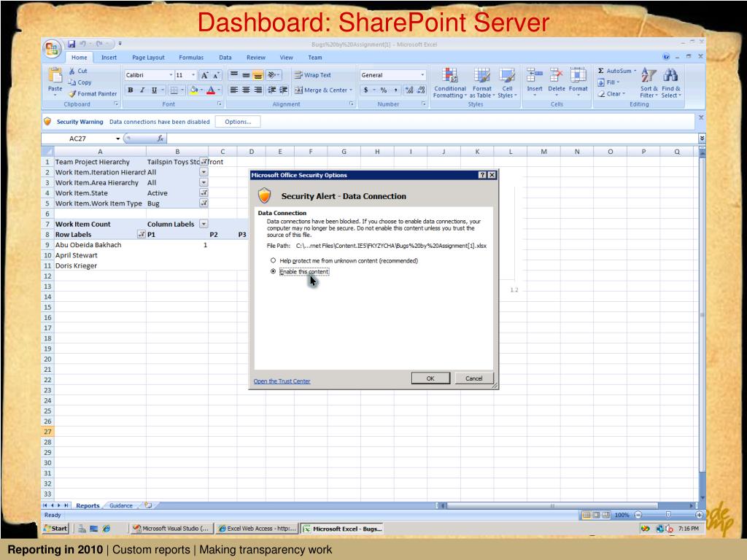Open the number format dropdown showing General

coord(422,75)
